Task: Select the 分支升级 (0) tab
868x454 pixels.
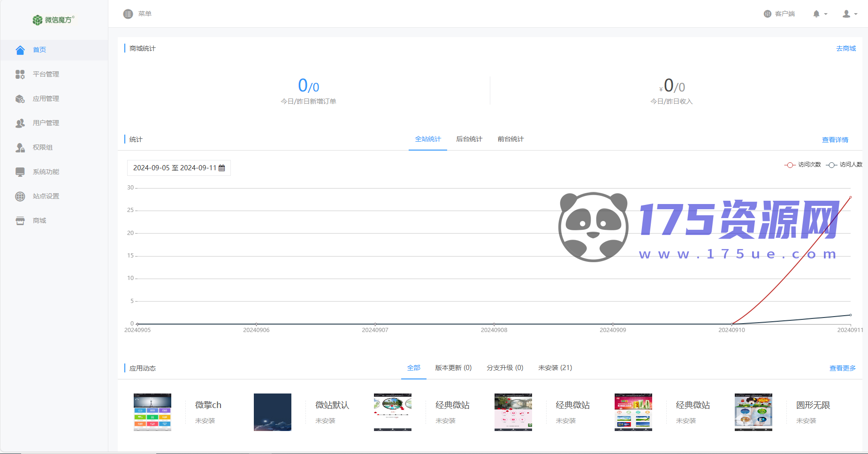Action: pyautogui.click(x=505, y=368)
